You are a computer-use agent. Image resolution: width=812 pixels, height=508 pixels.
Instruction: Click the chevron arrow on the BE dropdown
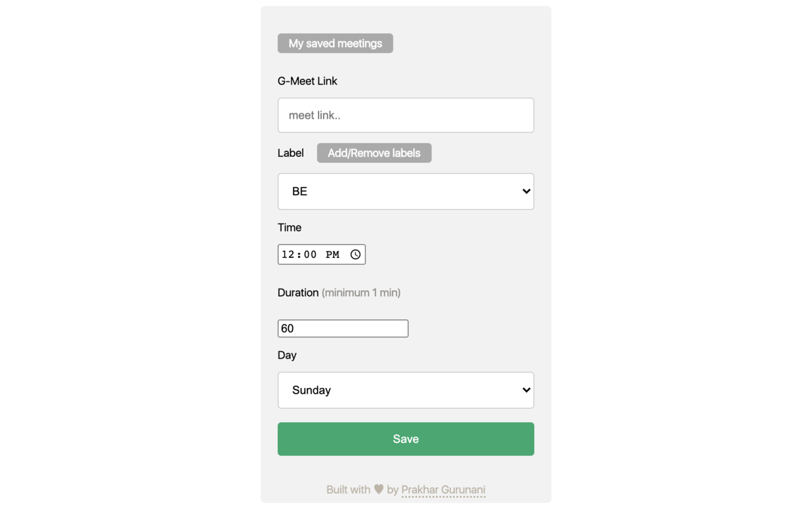(x=526, y=191)
